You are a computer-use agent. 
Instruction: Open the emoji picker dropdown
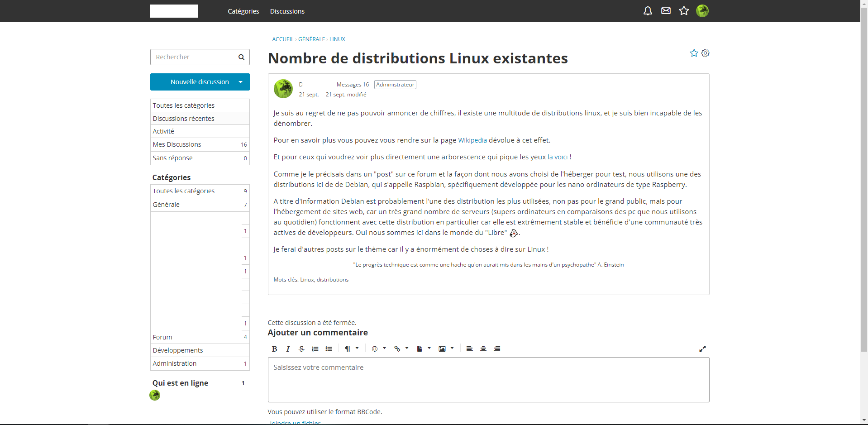click(378, 349)
